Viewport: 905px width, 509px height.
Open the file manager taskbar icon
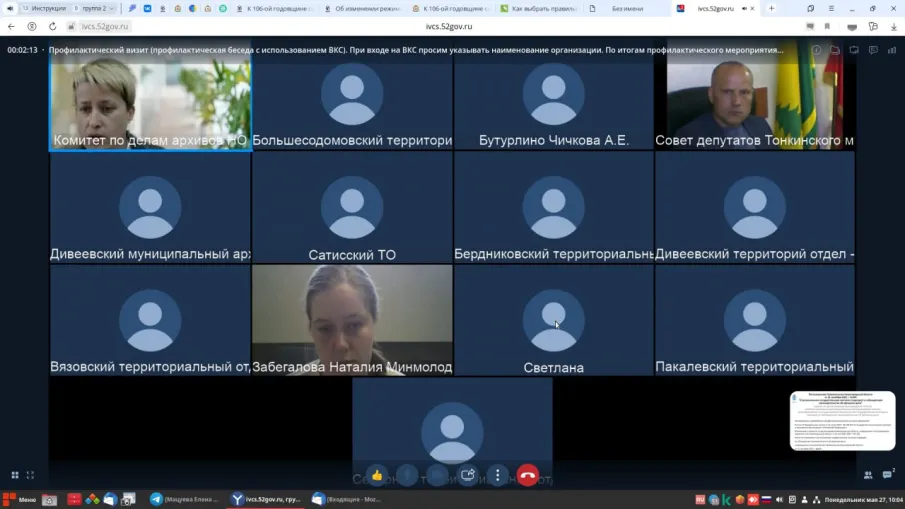(x=49, y=500)
